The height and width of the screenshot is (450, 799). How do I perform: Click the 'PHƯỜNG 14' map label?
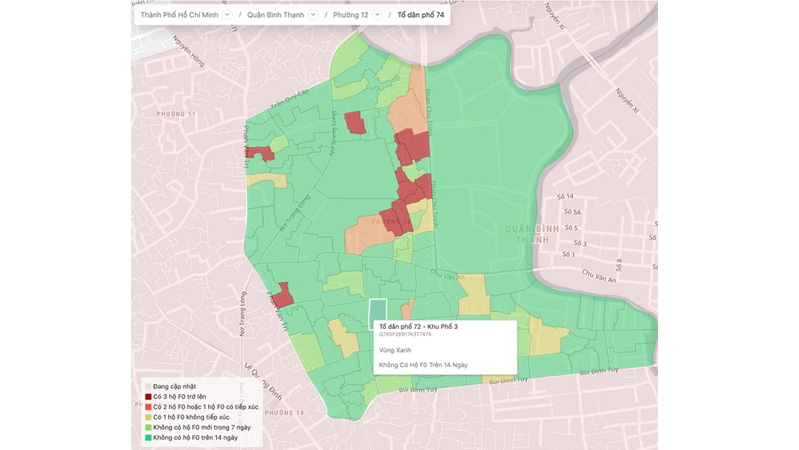point(284,412)
